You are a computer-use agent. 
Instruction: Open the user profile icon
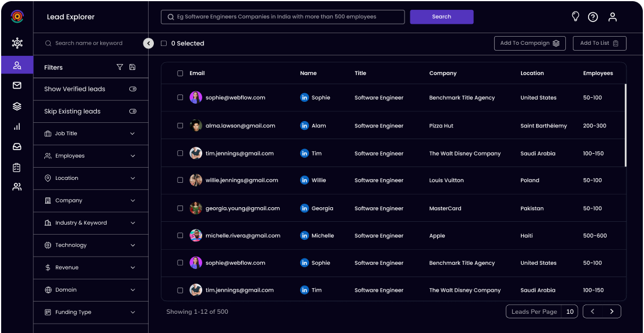pyautogui.click(x=612, y=17)
